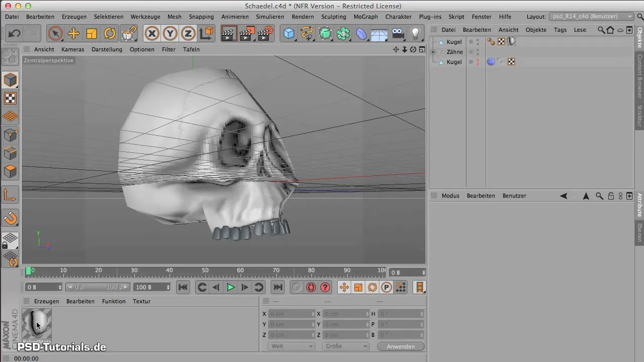
Task: Switch to points mode
Action: (11, 135)
